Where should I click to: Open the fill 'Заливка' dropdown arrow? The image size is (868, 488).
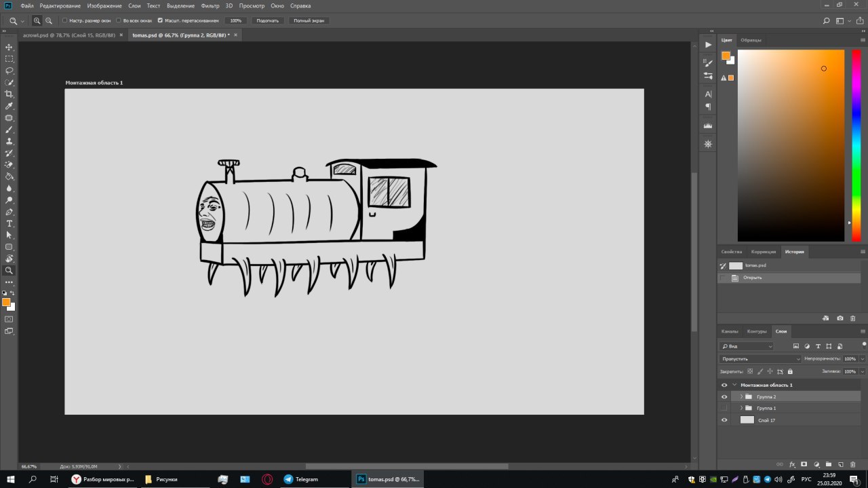862,371
